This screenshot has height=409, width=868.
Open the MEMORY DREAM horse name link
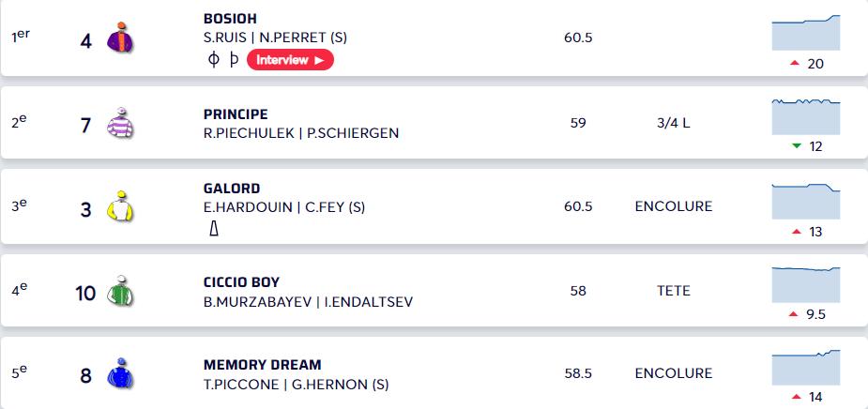pos(262,365)
